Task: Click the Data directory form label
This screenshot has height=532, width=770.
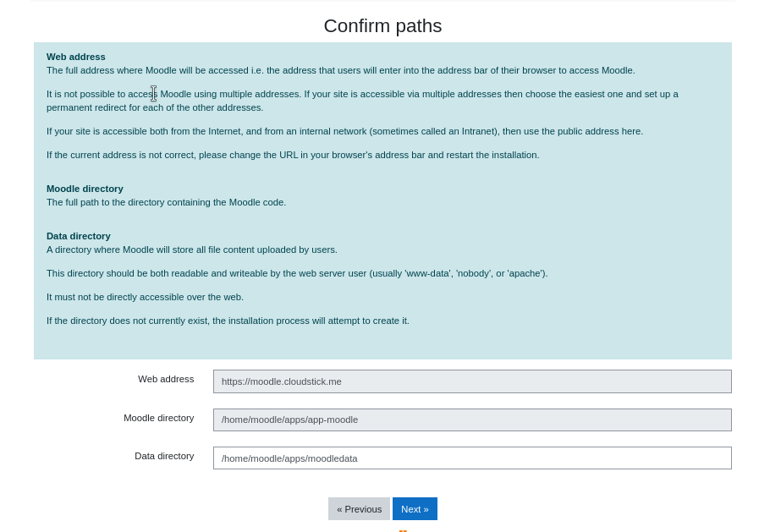Action: [164, 456]
